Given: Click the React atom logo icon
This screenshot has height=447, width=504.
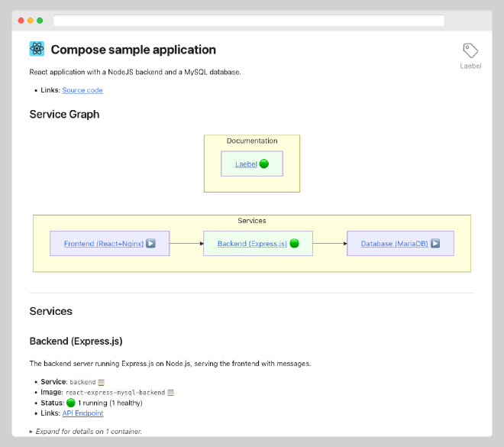Looking at the screenshot, I should pyautogui.click(x=37, y=49).
